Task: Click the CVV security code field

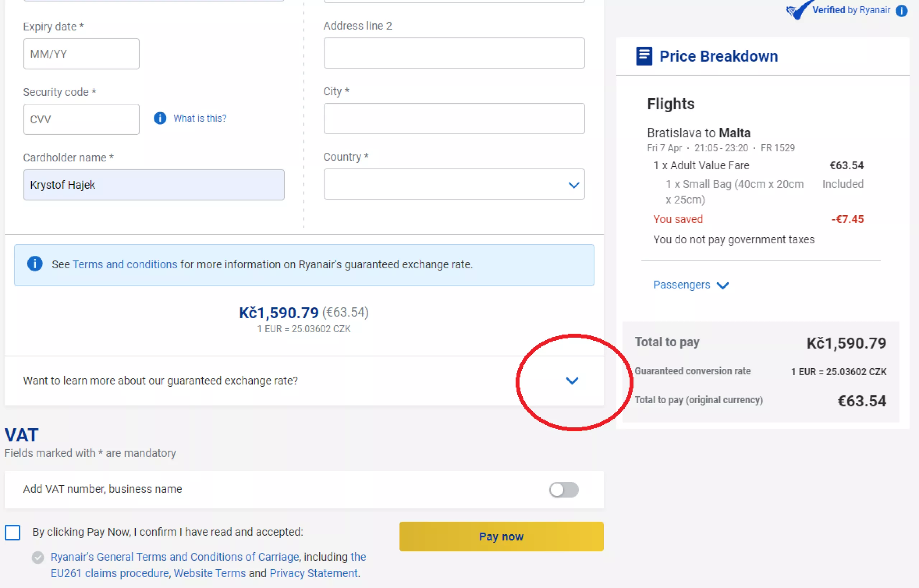Action: [81, 119]
